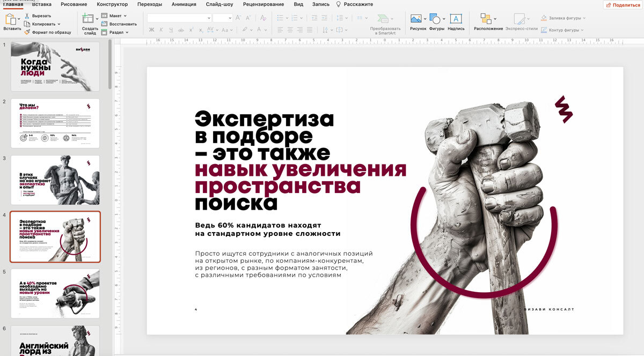
Task: Toggle bold (Ж) formatting
Action: [x=151, y=30]
